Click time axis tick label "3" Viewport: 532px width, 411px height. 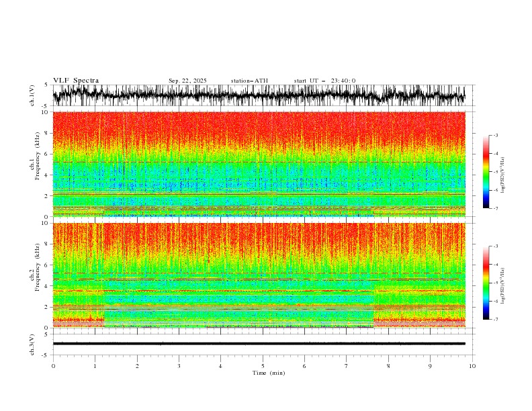point(179,366)
